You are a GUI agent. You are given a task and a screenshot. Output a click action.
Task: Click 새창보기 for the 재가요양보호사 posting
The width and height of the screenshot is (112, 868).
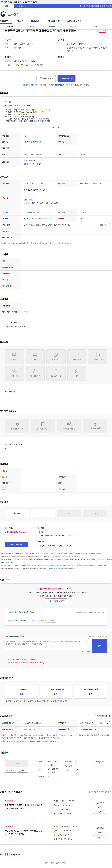point(100,837)
